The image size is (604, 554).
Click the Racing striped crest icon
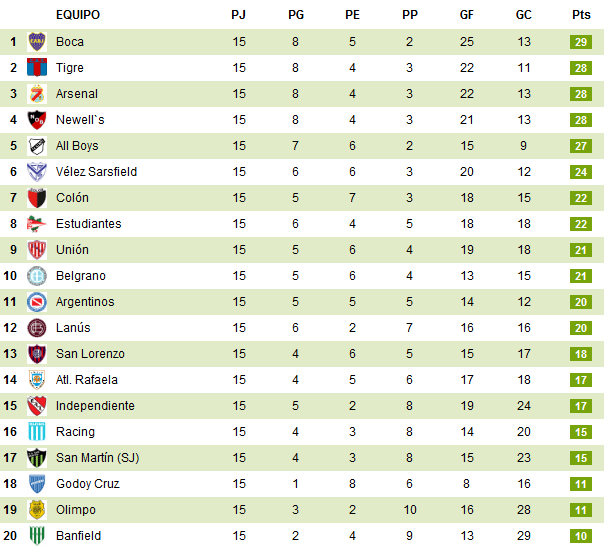coord(37,432)
